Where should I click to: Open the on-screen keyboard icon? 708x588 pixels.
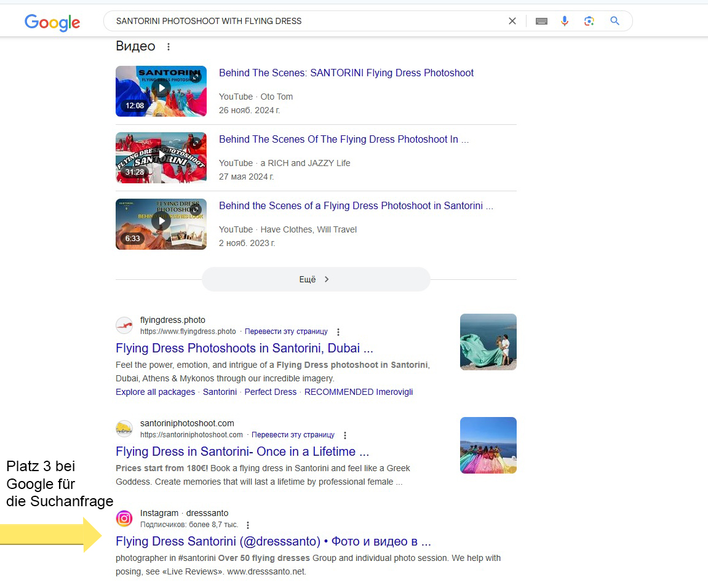(541, 21)
